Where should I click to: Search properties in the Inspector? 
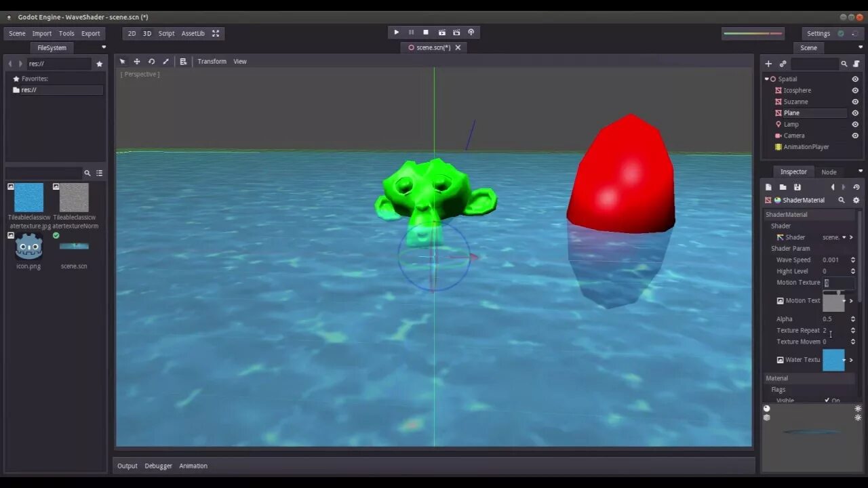tap(842, 200)
